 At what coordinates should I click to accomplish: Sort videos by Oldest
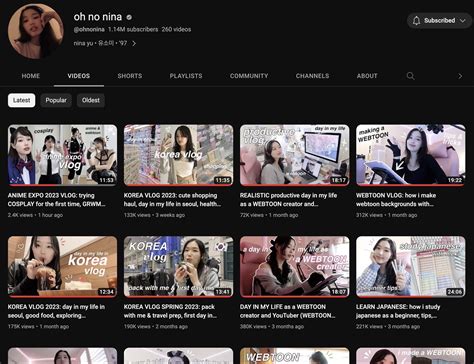click(91, 100)
